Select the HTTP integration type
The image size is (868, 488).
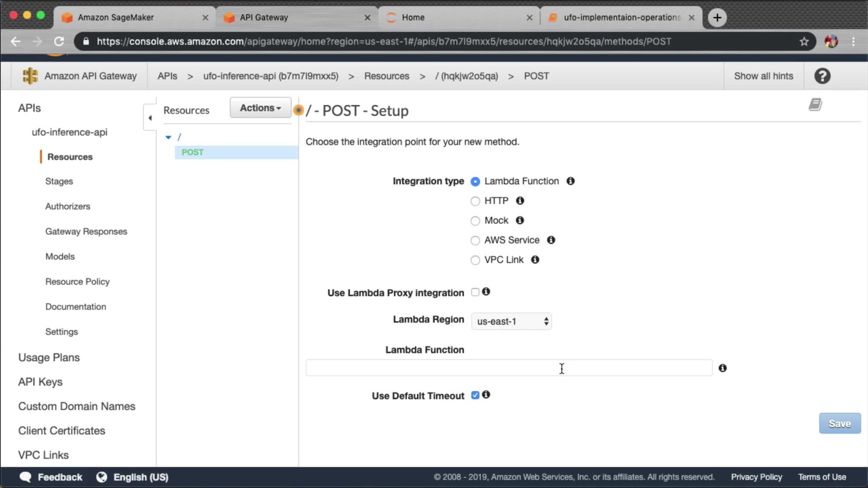pyautogui.click(x=475, y=201)
